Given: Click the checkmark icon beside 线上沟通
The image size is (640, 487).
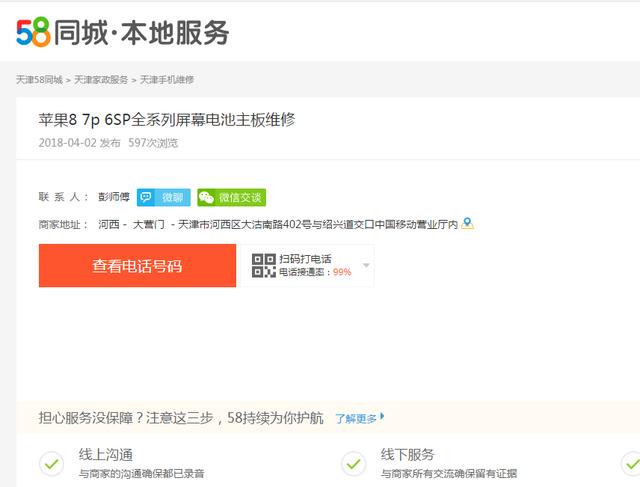Looking at the screenshot, I should pyautogui.click(x=51, y=464).
